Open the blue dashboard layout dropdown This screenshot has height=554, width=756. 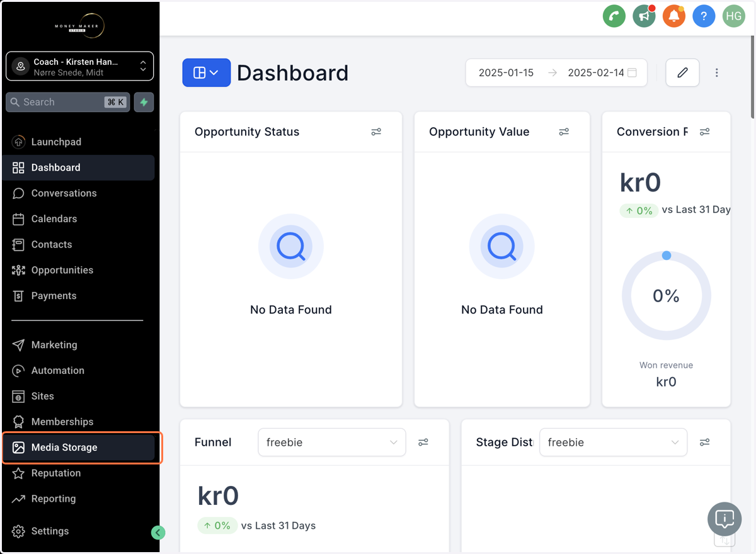(206, 72)
